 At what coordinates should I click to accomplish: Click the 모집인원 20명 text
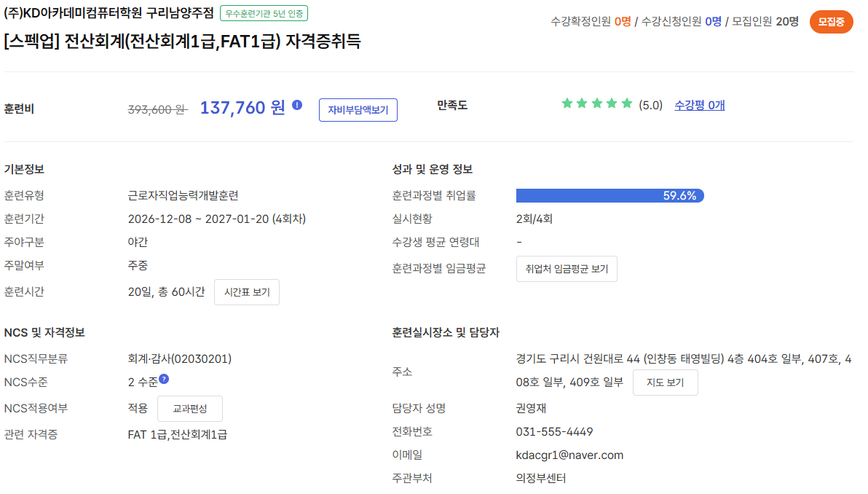tap(765, 22)
